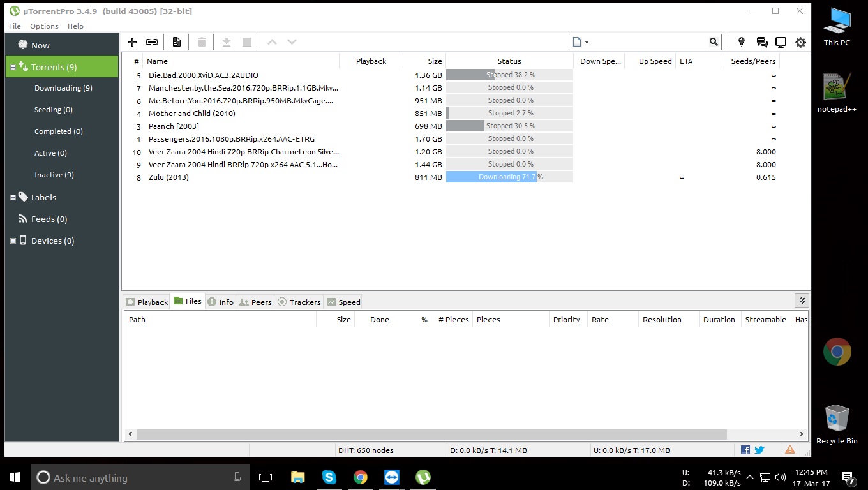This screenshot has width=868, height=490.
Task: Move torrent up the queue arrow
Action: point(272,42)
